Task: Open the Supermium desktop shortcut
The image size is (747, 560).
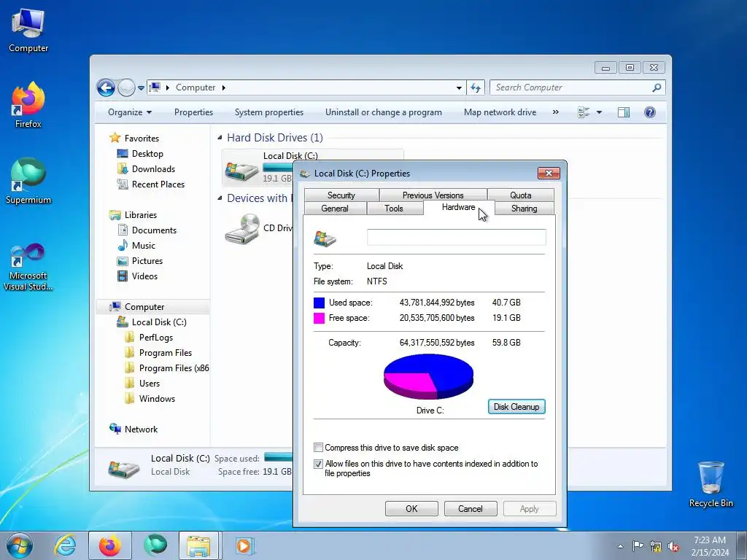Action: tap(28, 181)
